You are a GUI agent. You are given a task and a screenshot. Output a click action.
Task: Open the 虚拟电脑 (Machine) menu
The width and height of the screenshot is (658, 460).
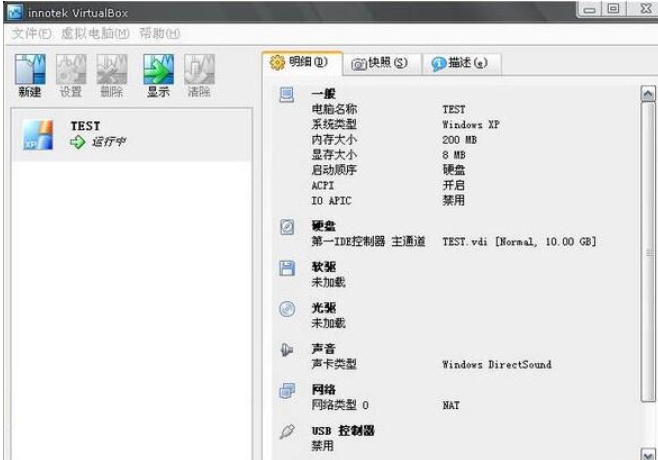(95, 34)
